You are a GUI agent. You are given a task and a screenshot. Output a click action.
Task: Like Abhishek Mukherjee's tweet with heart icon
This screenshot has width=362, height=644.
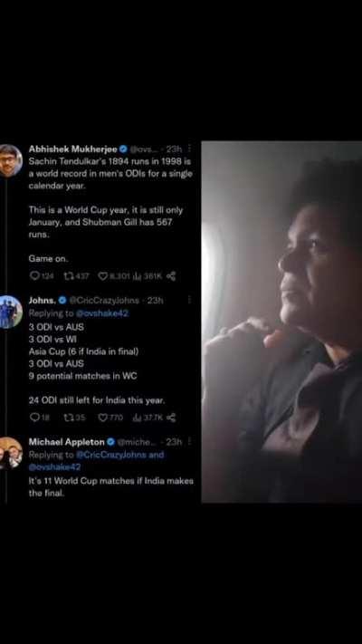[102, 276]
